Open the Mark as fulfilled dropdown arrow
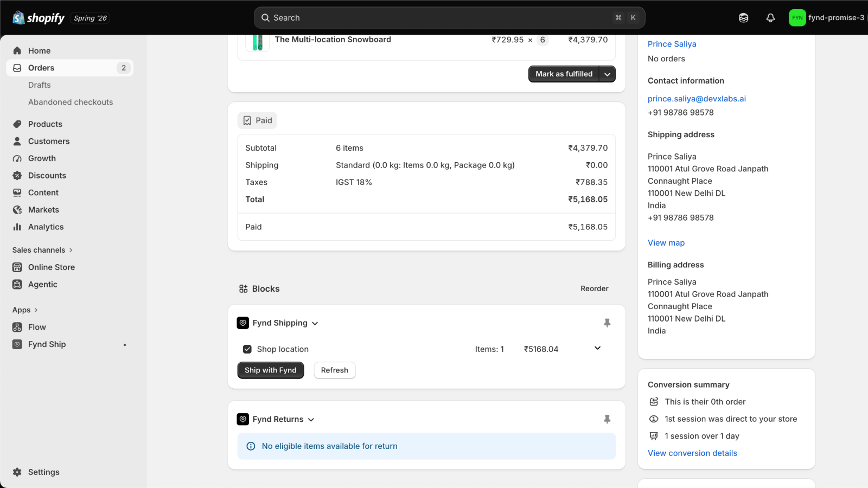 (608, 74)
